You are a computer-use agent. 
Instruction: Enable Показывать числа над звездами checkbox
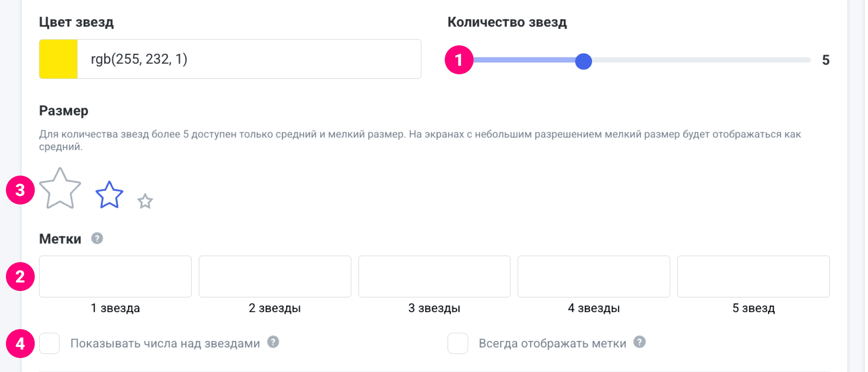tap(50, 343)
